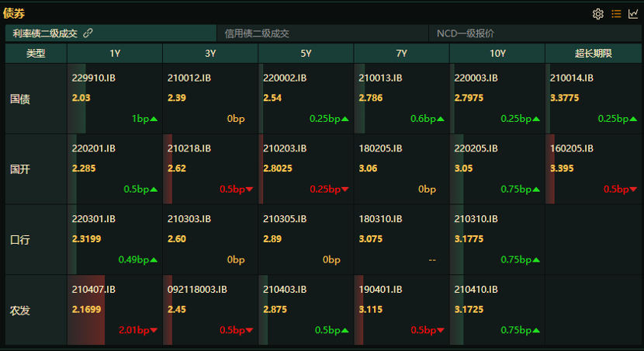Click the 2.1699 yield value

(x=86, y=310)
